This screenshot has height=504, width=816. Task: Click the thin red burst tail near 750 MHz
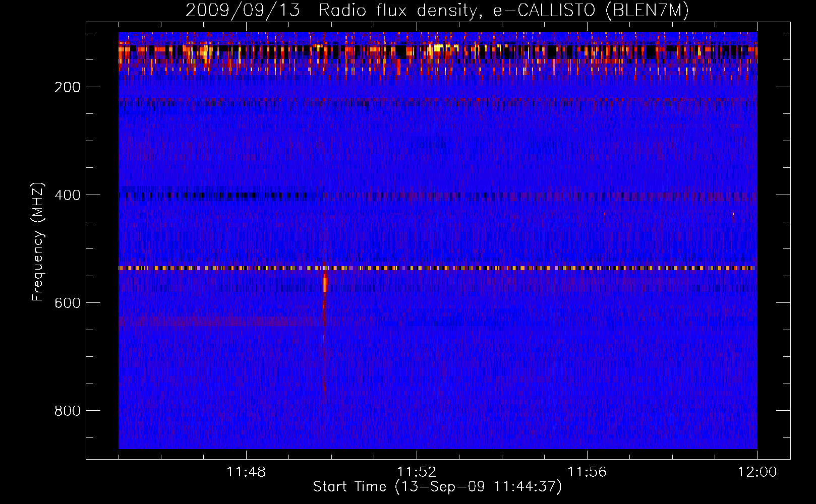325,378
